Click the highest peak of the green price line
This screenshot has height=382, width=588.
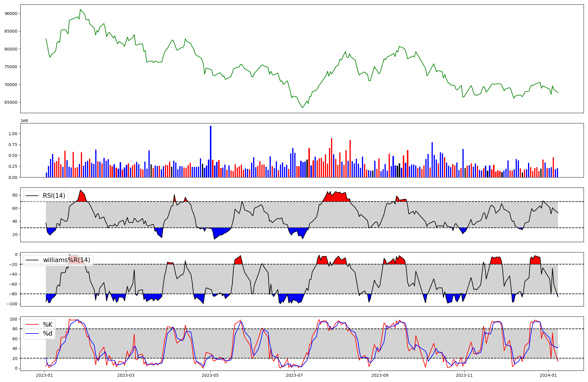81,9
